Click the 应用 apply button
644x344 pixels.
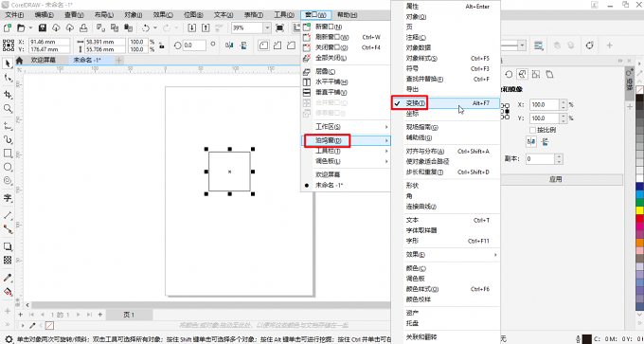(x=555, y=180)
